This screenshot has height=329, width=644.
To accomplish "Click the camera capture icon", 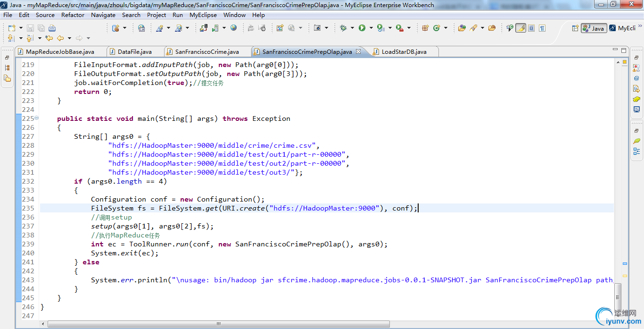I will point(317,28).
